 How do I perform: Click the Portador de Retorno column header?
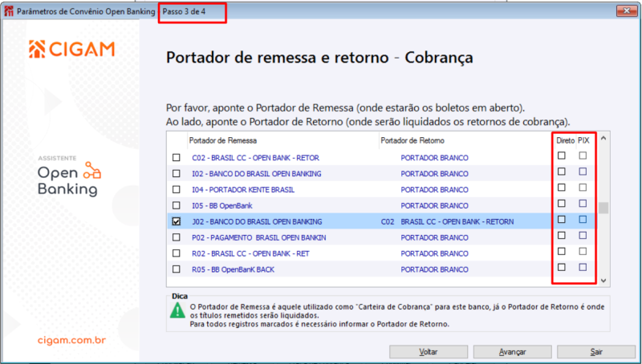412,140
